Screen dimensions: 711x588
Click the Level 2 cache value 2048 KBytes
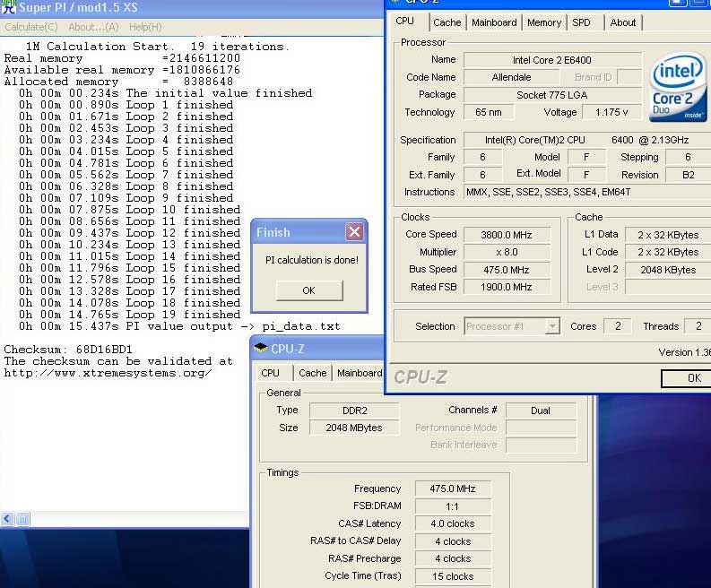pos(667,270)
